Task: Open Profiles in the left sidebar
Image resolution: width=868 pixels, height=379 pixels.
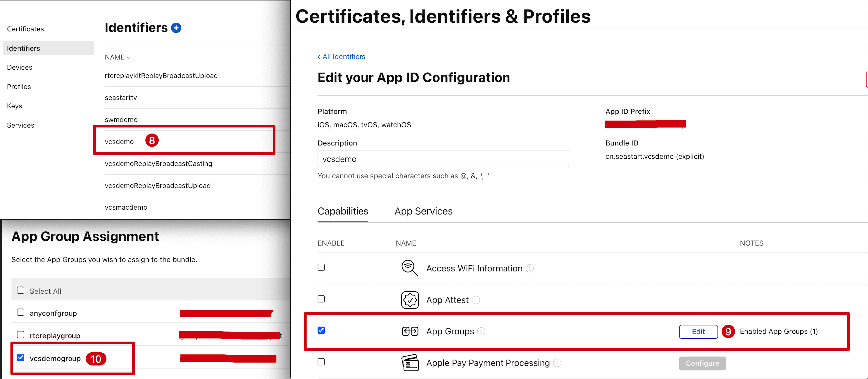Action: (19, 87)
